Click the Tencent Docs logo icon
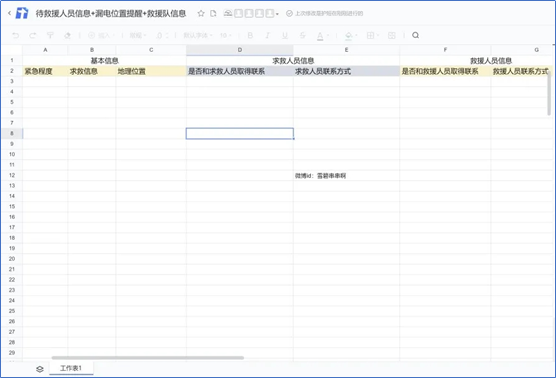 tap(22, 13)
